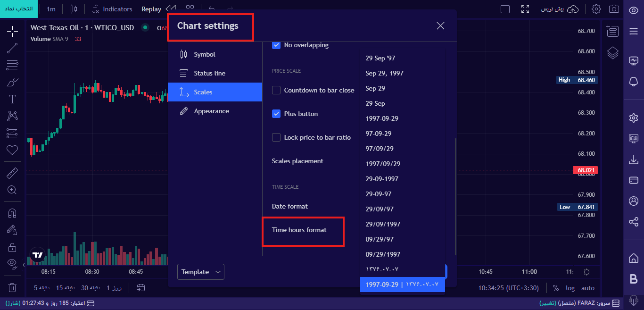Screen dimensions: 644x310
Task: Click the trash remove drawings icon
Action: tap(12, 287)
